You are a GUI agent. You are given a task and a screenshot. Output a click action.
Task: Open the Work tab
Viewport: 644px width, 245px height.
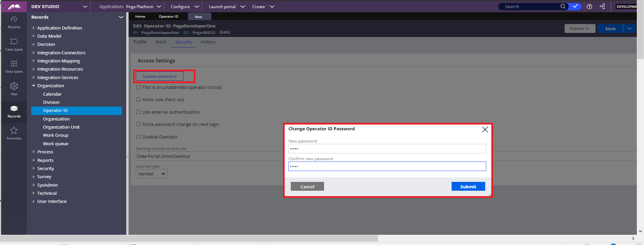[x=161, y=42]
